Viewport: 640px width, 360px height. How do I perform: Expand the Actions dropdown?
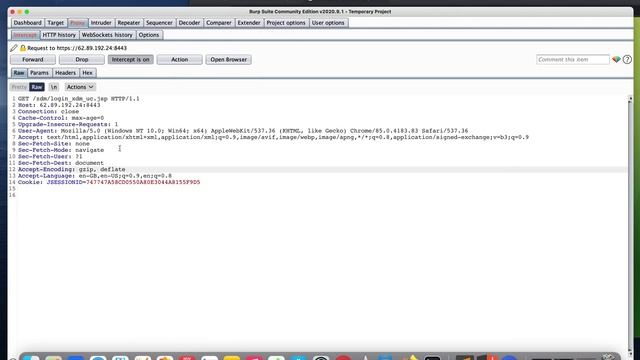pos(80,87)
